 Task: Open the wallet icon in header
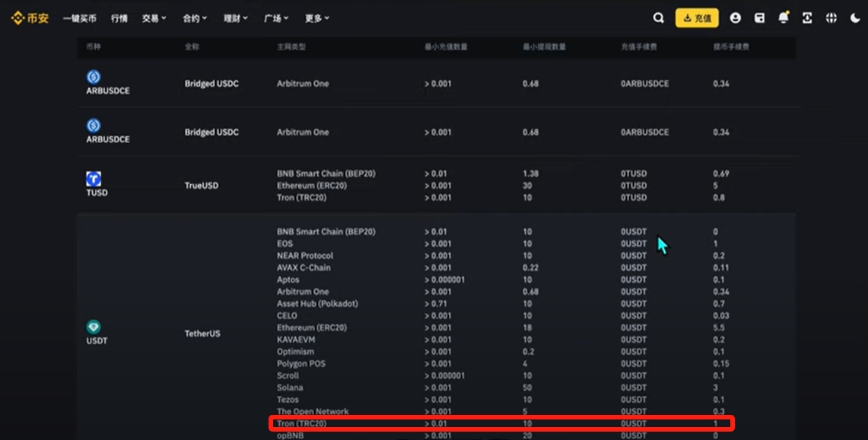click(x=759, y=18)
